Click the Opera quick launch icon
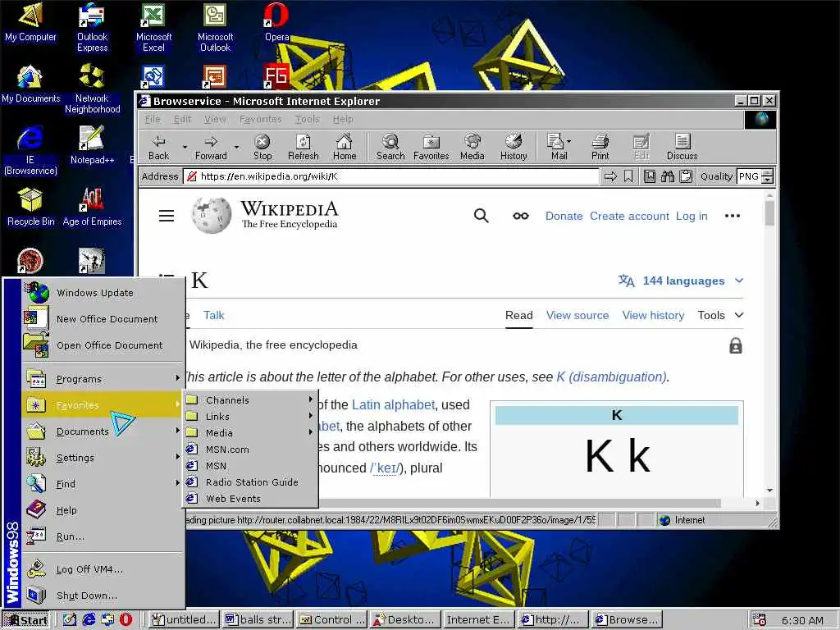 [126, 620]
